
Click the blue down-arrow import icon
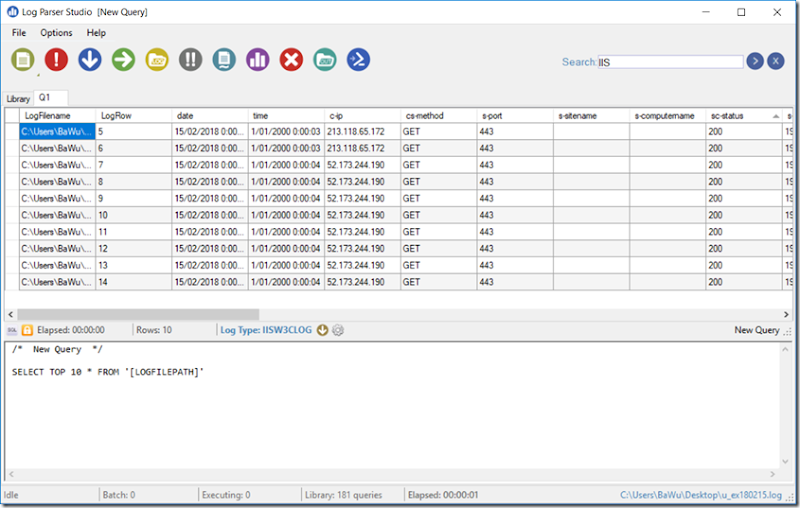(90, 60)
